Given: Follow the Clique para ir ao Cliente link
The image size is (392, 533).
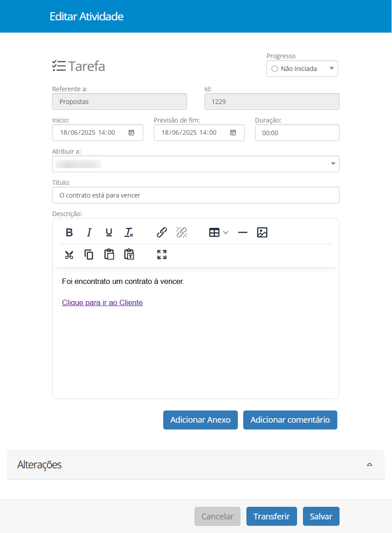Looking at the screenshot, I should pyautogui.click(x=102, y=303).
